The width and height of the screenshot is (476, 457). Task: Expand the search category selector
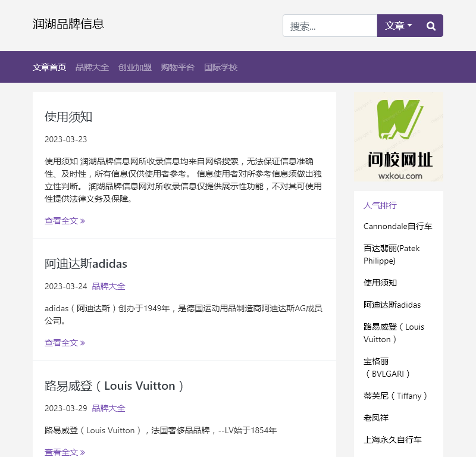(397, 26)
